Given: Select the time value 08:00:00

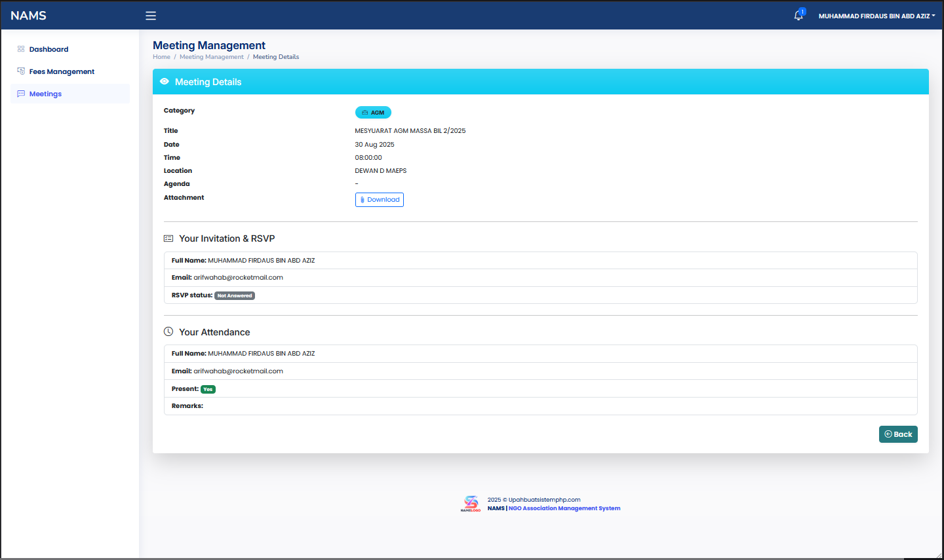Looking at the screenshot, I should [x=368, y=158].
